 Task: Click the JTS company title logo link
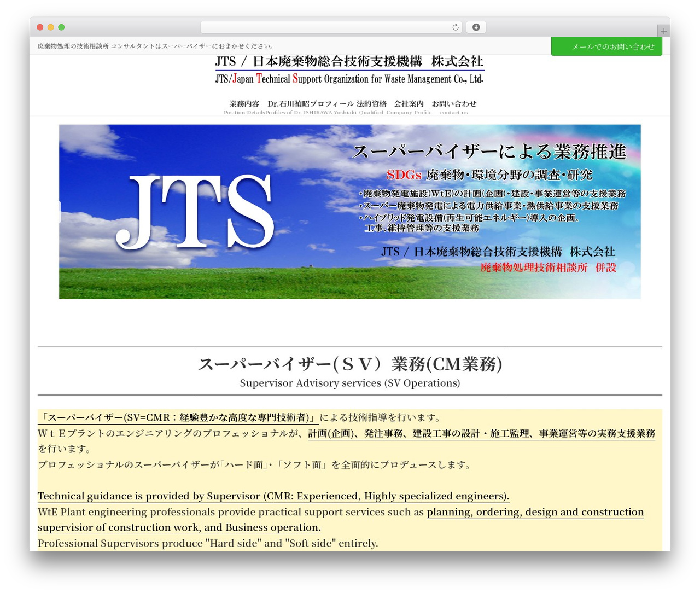tap(349, 70)
